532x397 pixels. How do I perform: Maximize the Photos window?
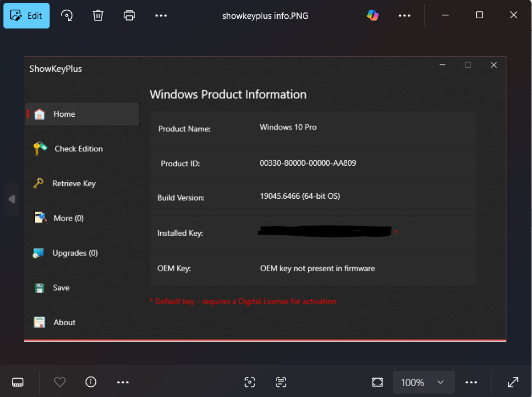480,15
